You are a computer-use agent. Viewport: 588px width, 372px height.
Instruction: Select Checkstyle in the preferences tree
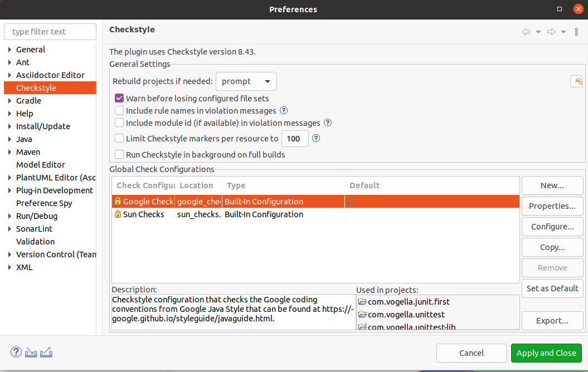click(x=50, y=87)
